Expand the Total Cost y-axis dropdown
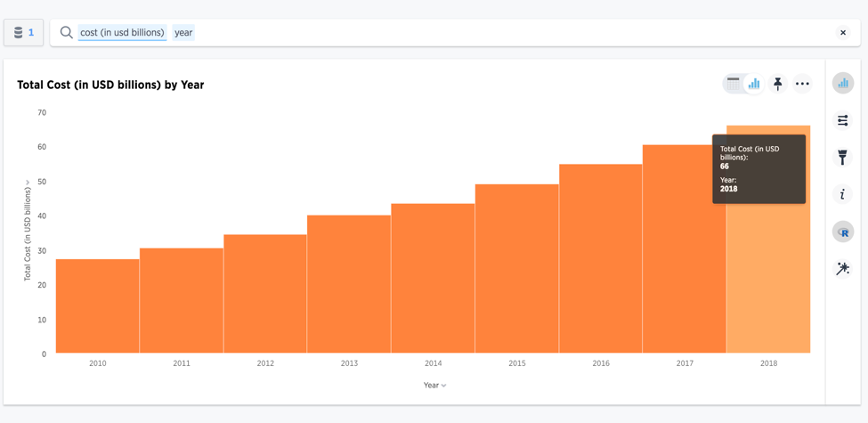868x423 pixels. pyautogui.click(x=27, y=230)
